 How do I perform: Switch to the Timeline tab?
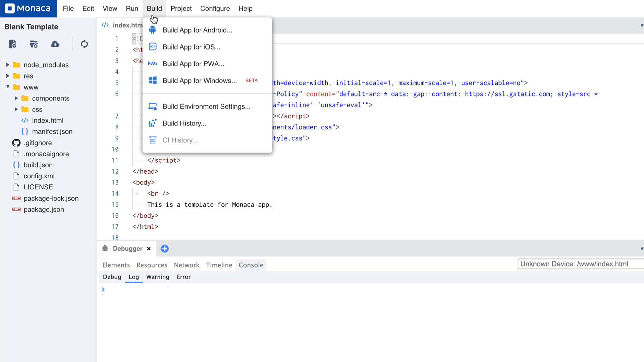[x=219, y=265]
